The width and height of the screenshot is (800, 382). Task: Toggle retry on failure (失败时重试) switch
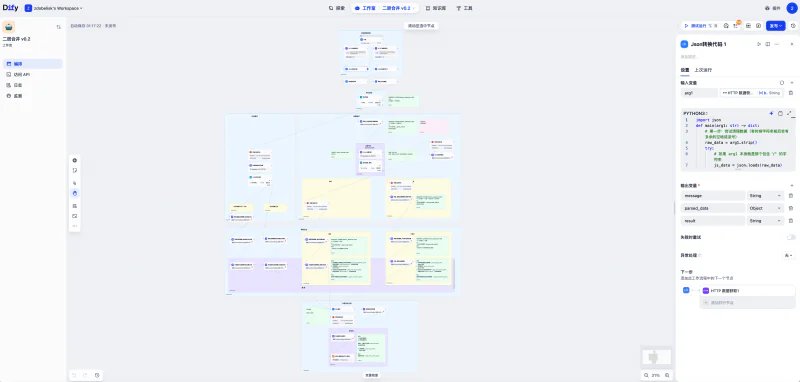pos(791,237)
